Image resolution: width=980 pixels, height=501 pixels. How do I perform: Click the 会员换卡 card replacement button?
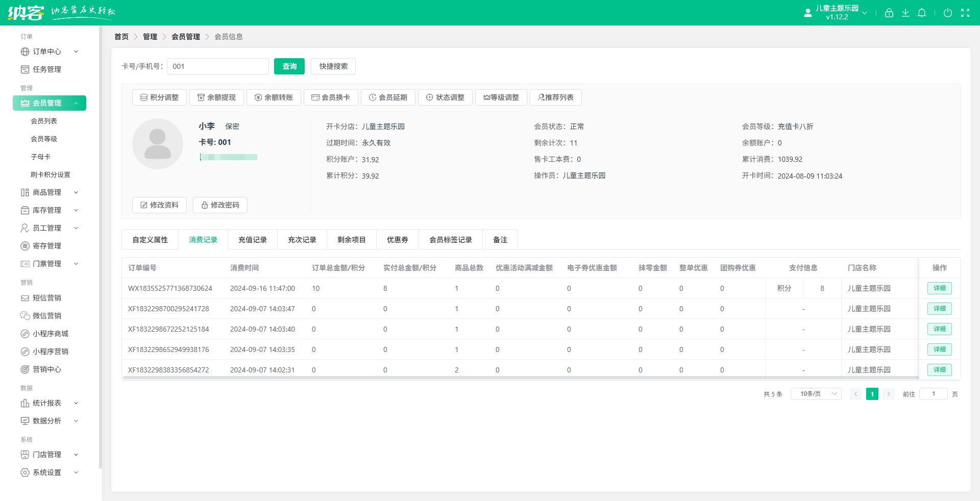(331, 97)
